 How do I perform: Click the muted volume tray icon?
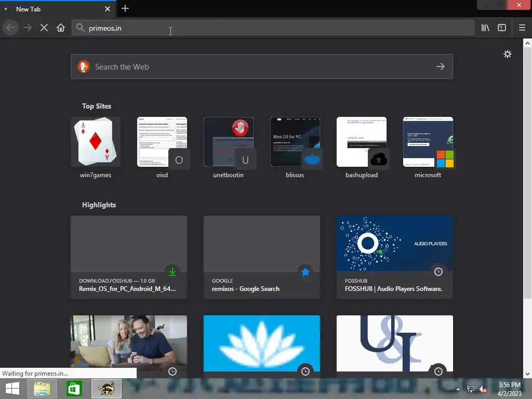483,389
